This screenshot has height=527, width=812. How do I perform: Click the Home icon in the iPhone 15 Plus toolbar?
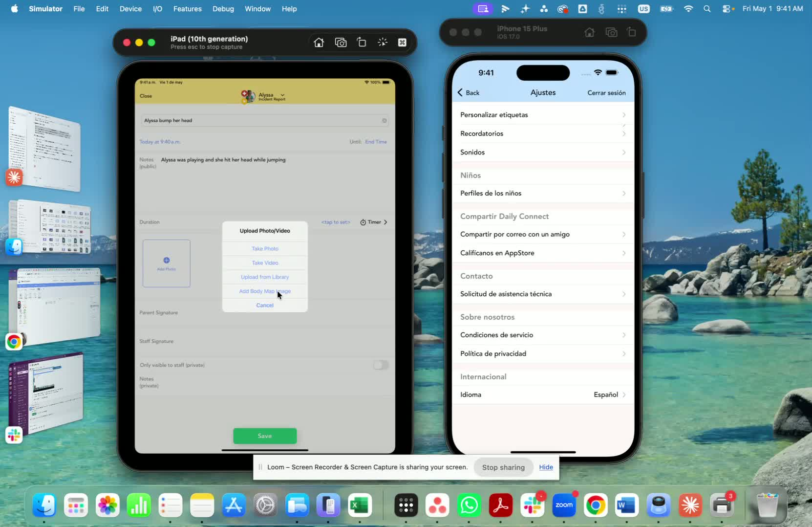(x=590, y=32)
